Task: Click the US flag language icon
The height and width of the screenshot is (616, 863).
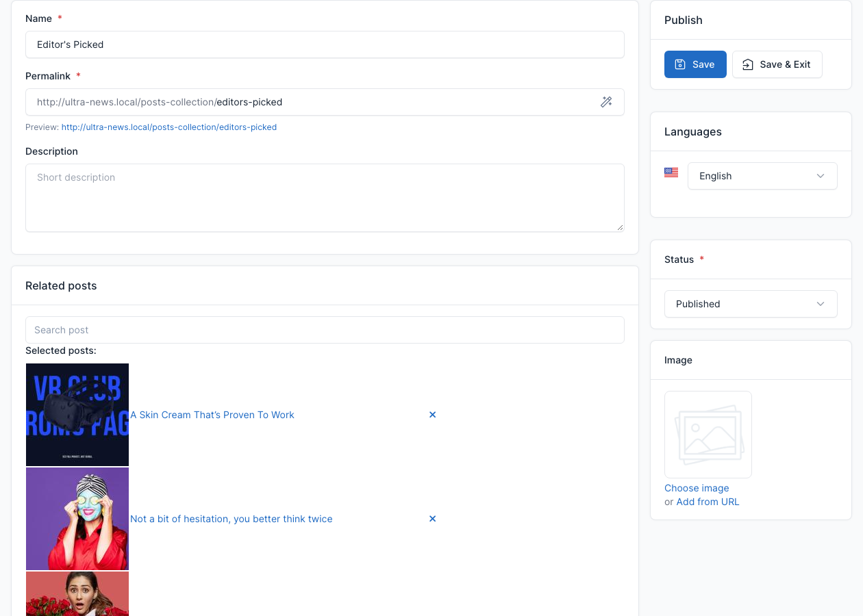Action: 671,172
